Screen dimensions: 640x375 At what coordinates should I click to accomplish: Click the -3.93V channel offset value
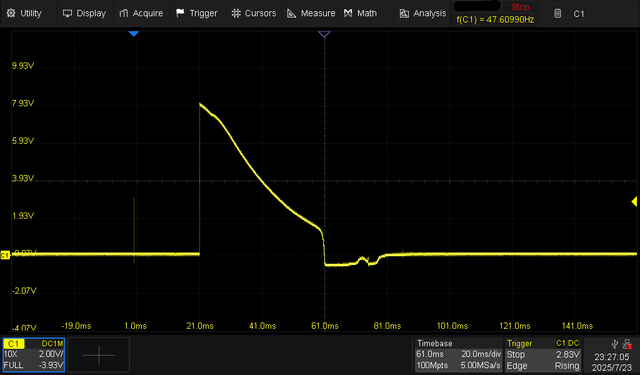tap(51, 365)
